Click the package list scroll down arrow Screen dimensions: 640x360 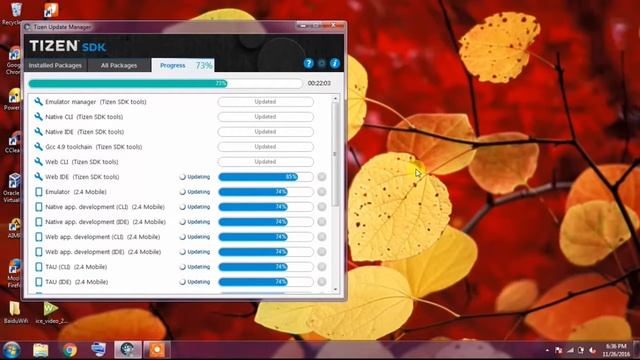[x=335, y=289]
